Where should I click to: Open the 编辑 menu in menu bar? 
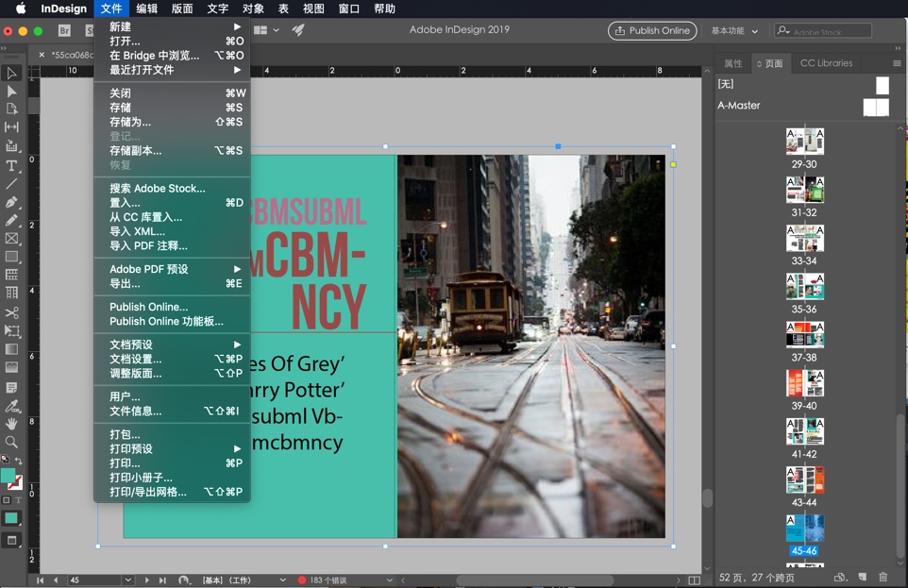pos(146,8)
